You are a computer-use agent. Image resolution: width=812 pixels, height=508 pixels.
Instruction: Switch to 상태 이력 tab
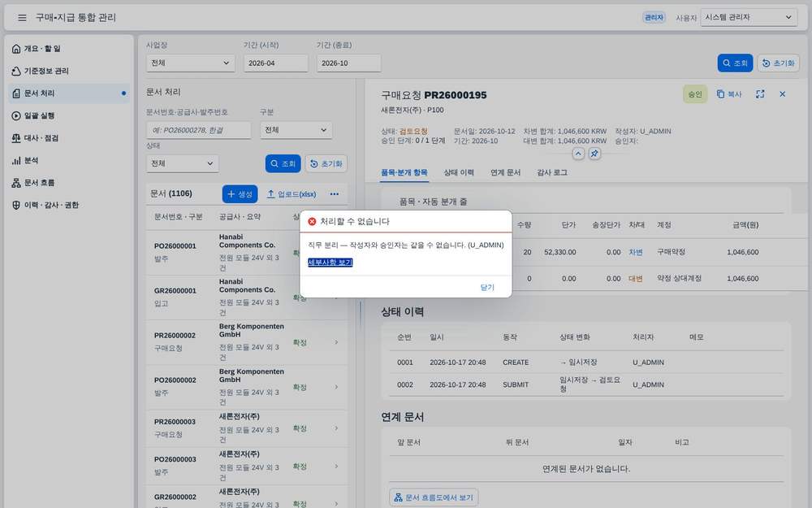(459, 172)
